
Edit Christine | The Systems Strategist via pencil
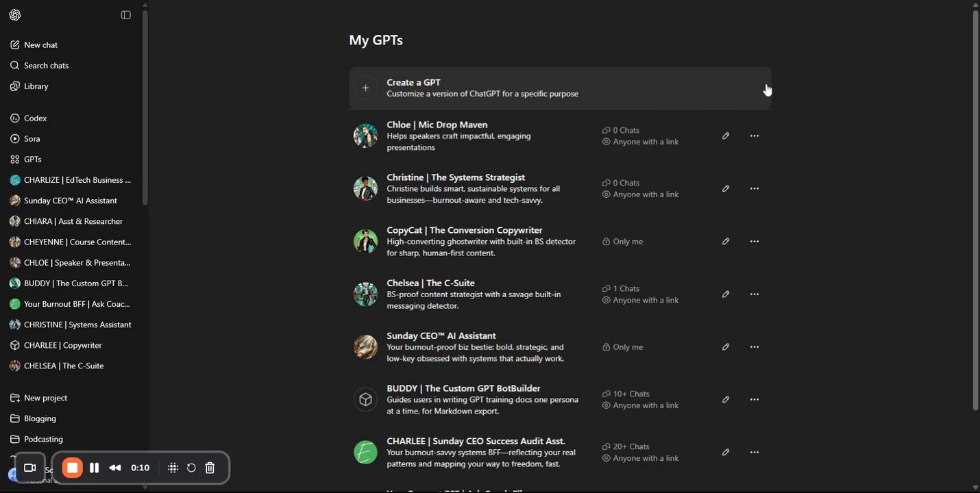click(726, 188)
